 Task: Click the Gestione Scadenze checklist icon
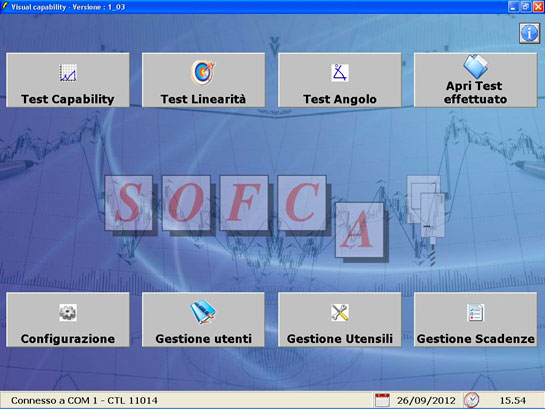pyautogui.click(x=475, y=312)
